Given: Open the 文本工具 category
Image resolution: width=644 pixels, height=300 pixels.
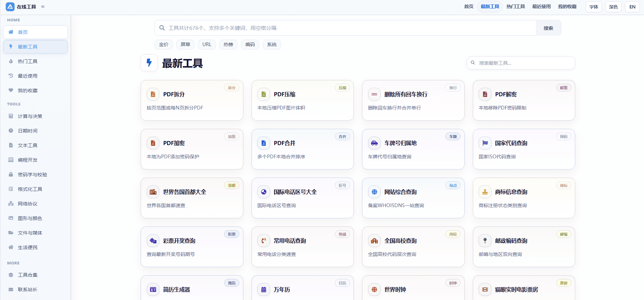Looking at the screenshot, I should (x=35, y=145).
